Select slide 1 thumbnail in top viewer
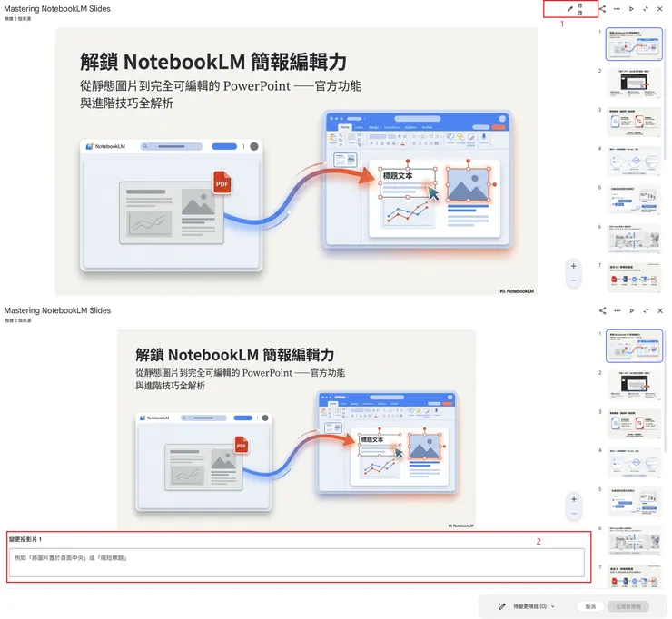Screen dimensions: 672x619 tap(634, 44)
